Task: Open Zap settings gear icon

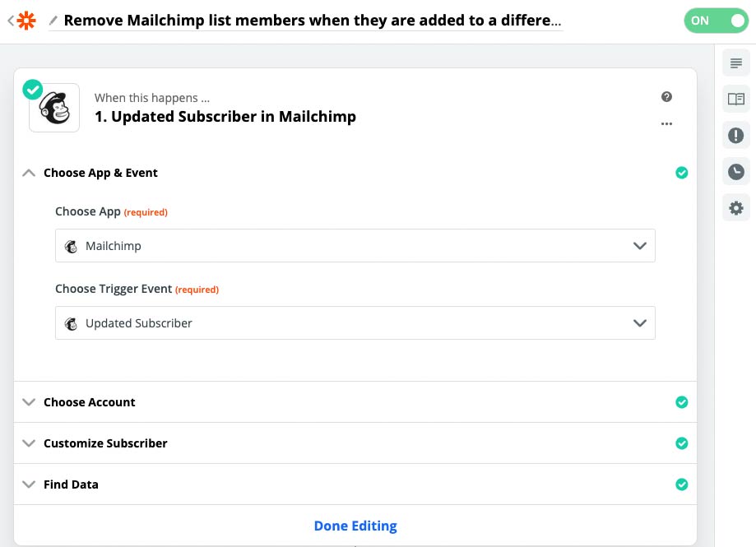Action: click(x=735, y=208)
